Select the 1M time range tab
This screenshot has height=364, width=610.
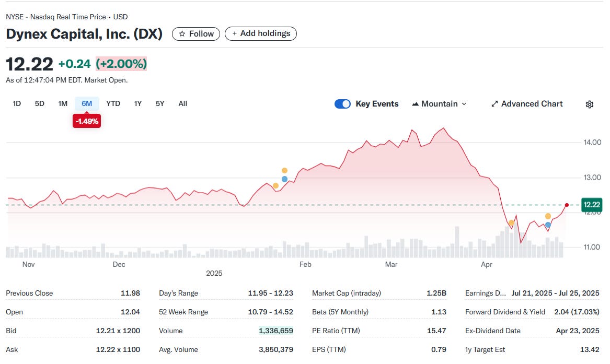point(63,104)
